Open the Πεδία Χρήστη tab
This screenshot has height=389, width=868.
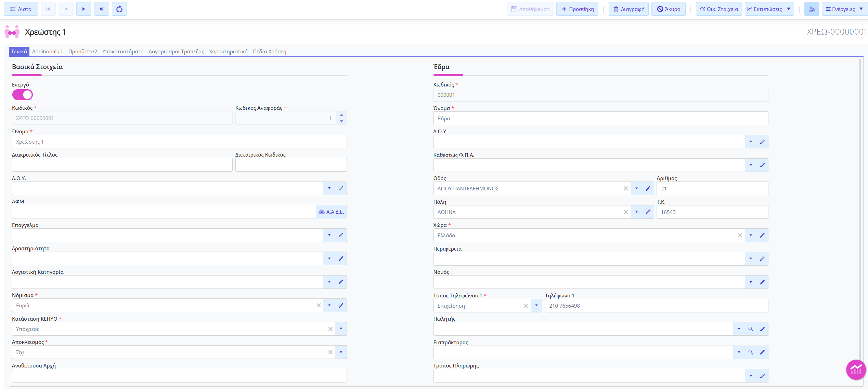click(270, 51)
